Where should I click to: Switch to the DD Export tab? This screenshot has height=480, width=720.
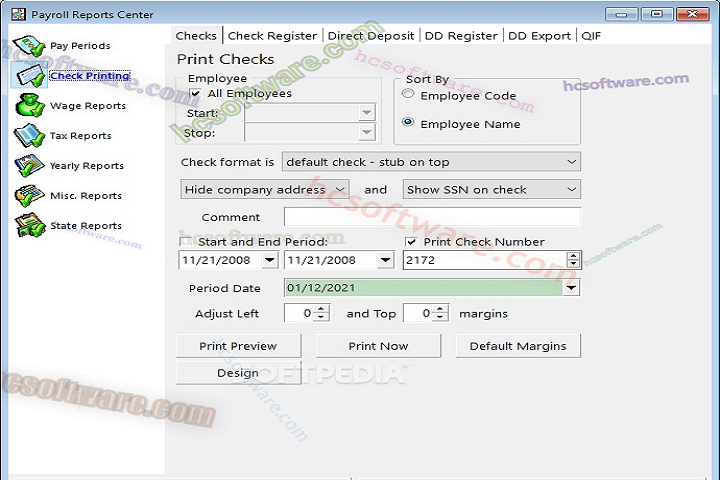pos(539,36)
